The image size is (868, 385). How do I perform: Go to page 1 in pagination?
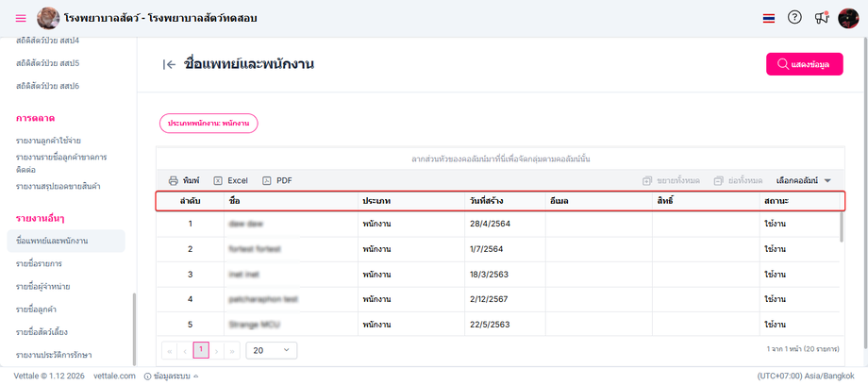(x=201, y=350)
